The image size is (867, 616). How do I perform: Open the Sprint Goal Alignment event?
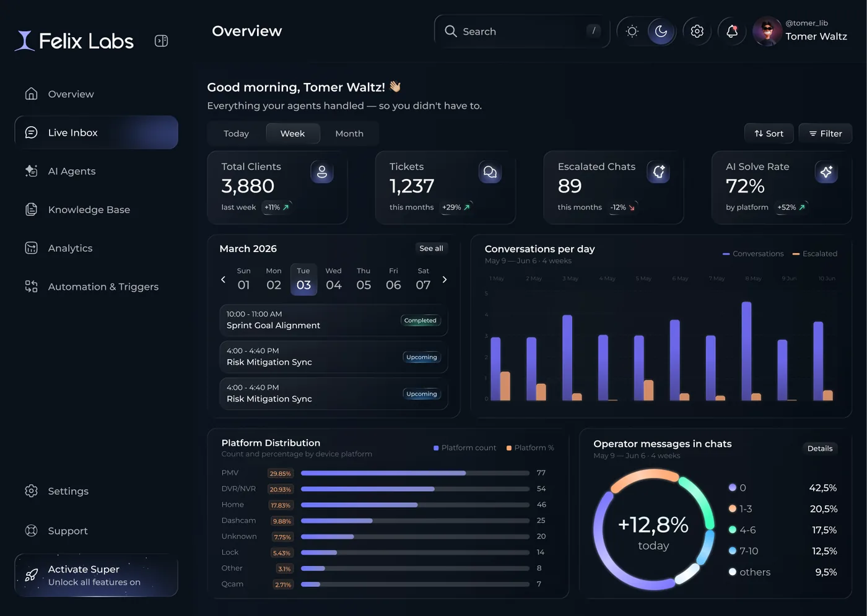coord(334,320)
